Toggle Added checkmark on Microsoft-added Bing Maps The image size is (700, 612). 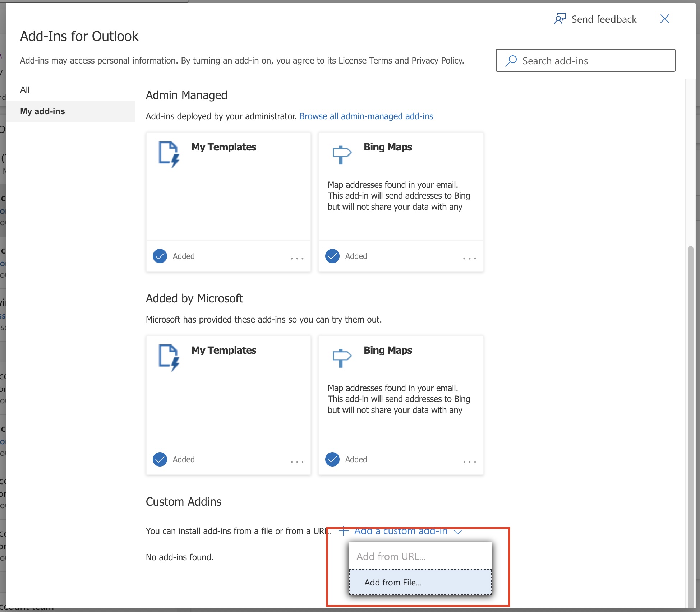[x=332, y=459]
